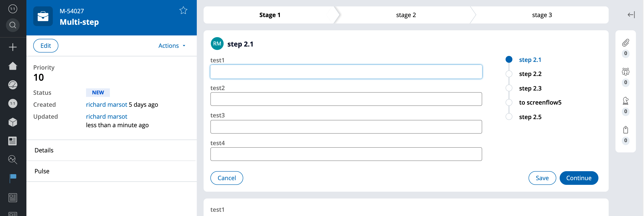Open the attachments paperclip panel on the right
Viewport: 644px width, 216px height.
tap(625, 43)
